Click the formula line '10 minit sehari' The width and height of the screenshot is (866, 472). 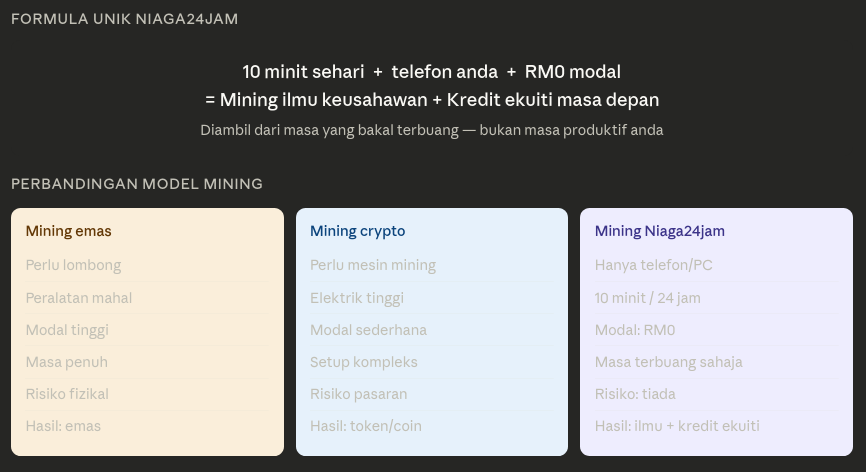(431, 72)
